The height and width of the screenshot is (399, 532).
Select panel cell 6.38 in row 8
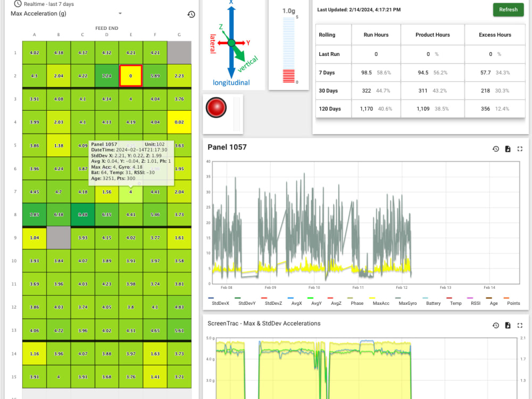[59, 214]
